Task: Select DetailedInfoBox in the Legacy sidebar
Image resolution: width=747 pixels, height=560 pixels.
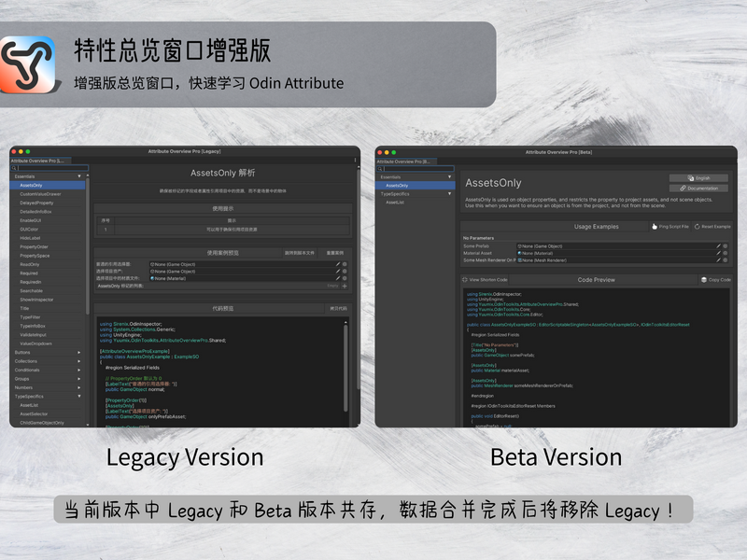Action: [48, 212]
